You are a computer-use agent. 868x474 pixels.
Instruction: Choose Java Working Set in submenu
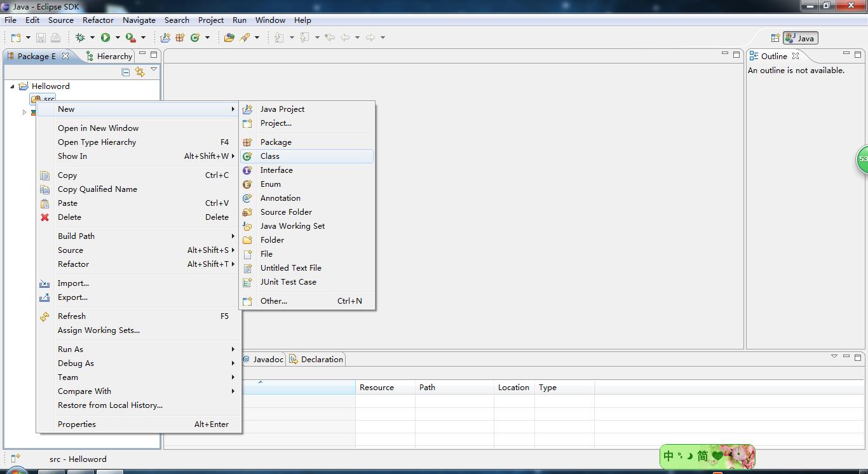307,226
